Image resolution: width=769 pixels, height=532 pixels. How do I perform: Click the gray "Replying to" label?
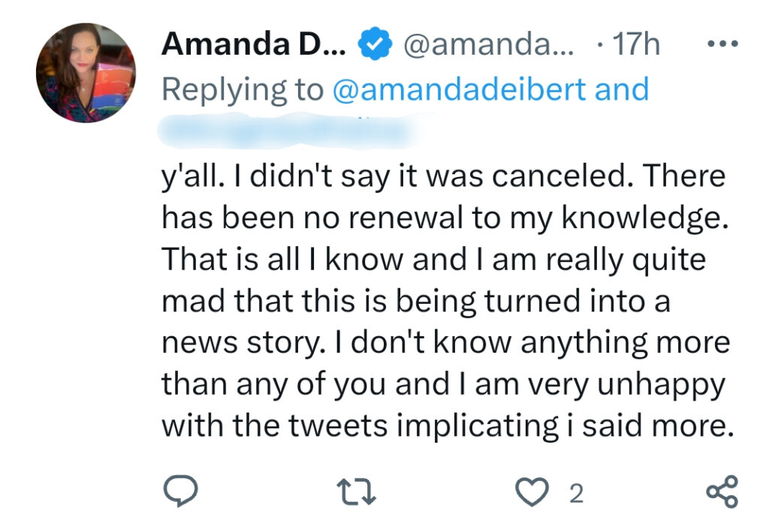[244, 89]
